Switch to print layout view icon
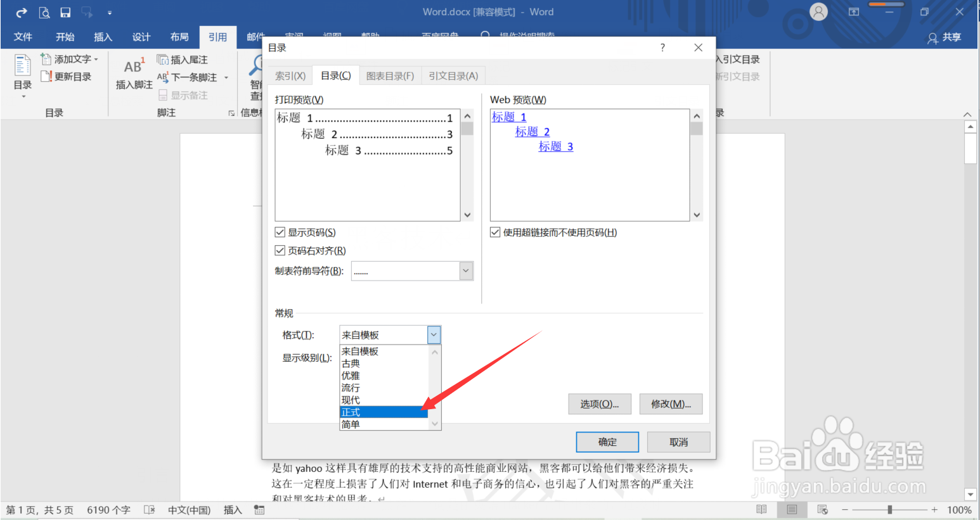Viewport: 980px width, 520px height. pos(792,510)
